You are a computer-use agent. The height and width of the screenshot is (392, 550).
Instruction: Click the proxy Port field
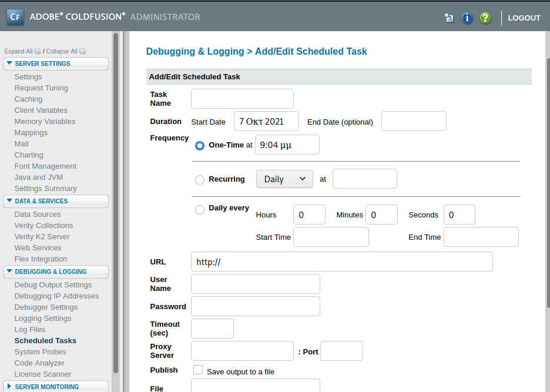(341, 351)
